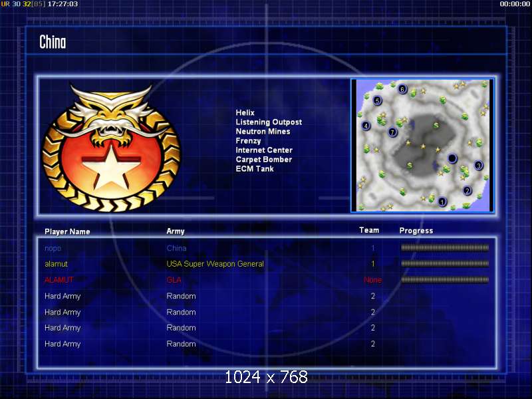Select start position 5 on the minimap
Viewport: 532px width, 399px height.
coord(377,100)
